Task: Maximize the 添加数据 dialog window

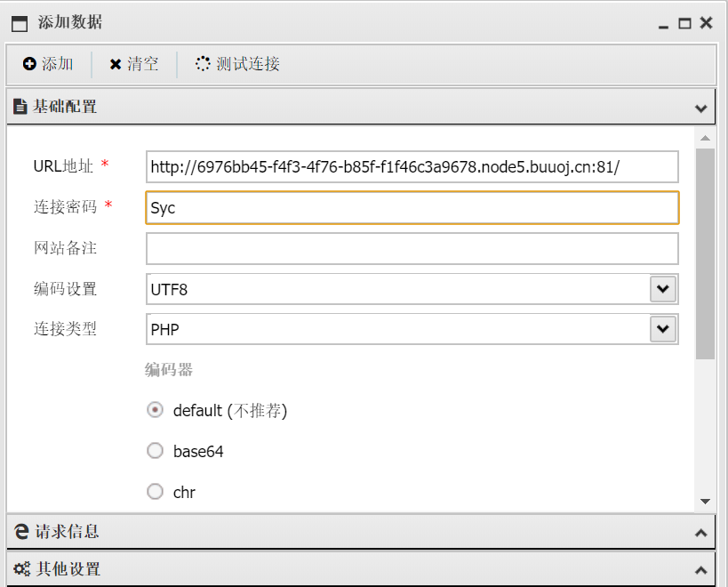Action: click(x=684, y=23)
